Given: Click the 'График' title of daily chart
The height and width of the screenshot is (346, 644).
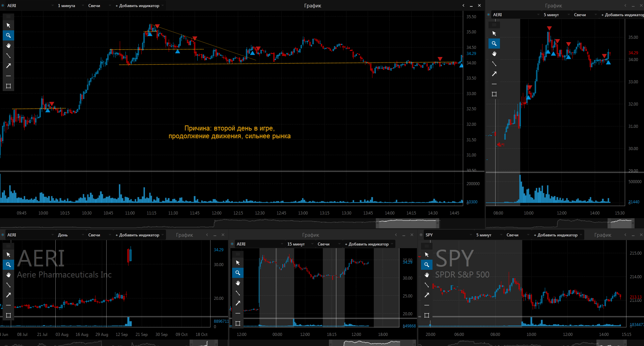Looking at the screenshot, I should click(185, 235).
